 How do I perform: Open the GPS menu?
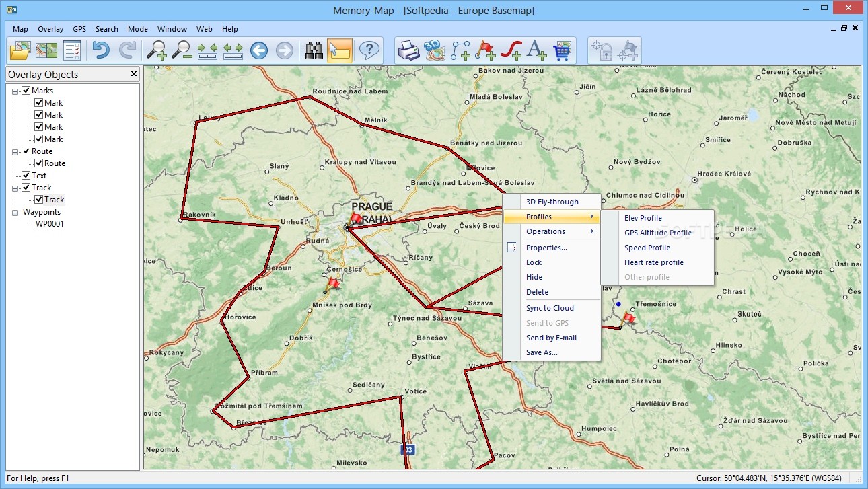click(x=79, y=29)
